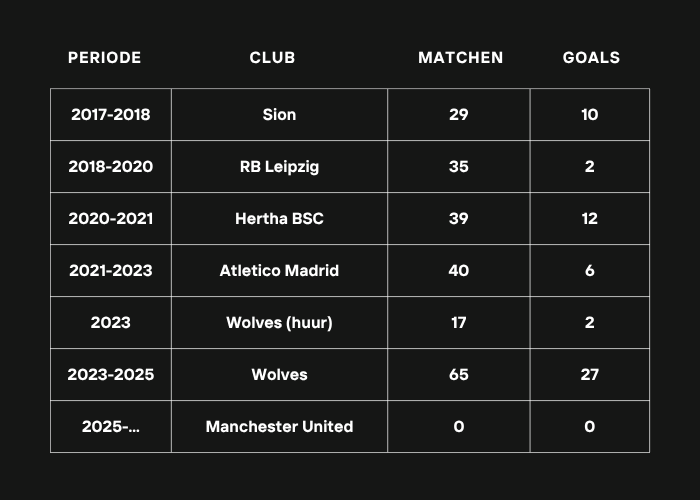
Task: Click the 2018-2020 period cell
Action: point(111,167)
